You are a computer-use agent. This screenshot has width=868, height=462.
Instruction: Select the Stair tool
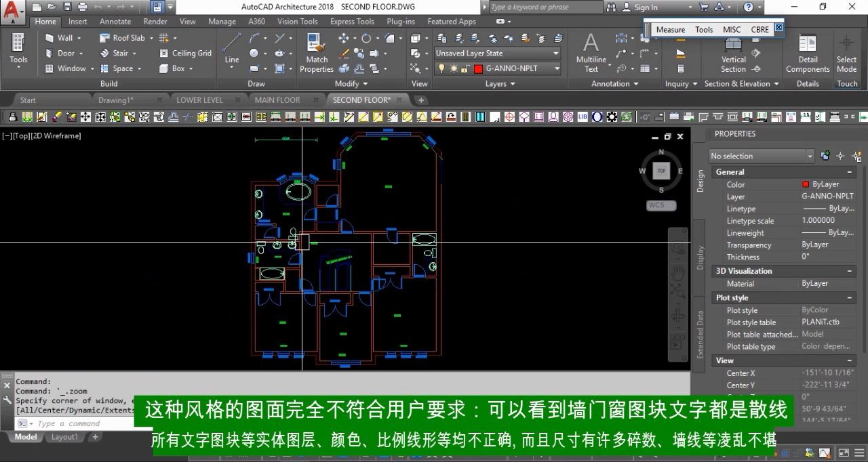(x=117, y=53)
